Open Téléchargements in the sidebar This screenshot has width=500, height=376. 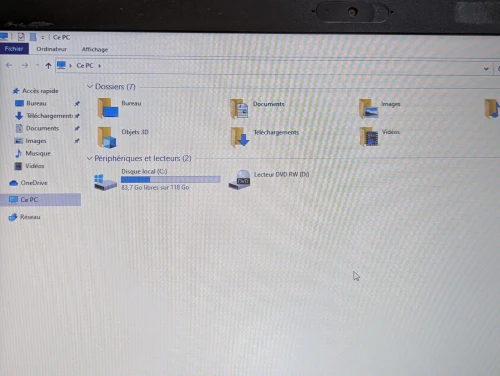coord(49,116)
